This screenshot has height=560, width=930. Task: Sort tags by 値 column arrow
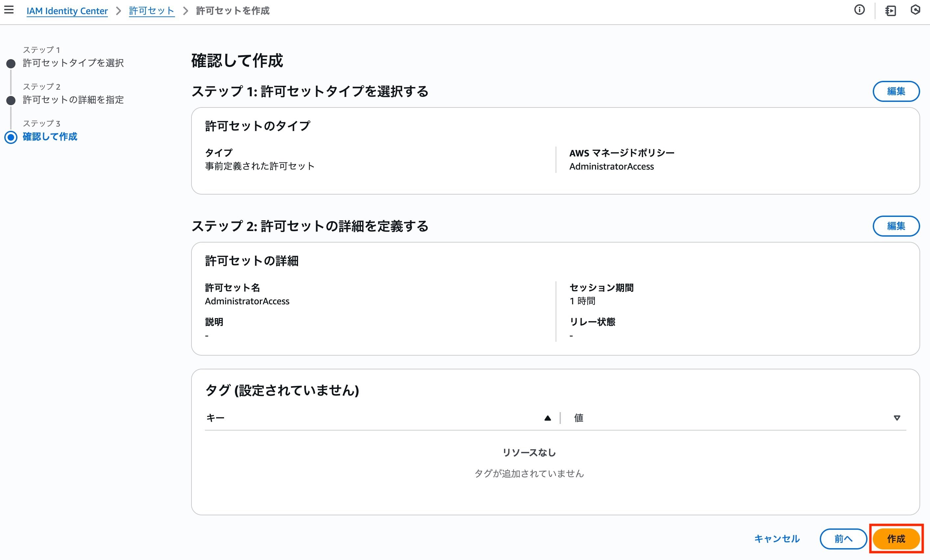pyautogui.click(x=897, y=418)
